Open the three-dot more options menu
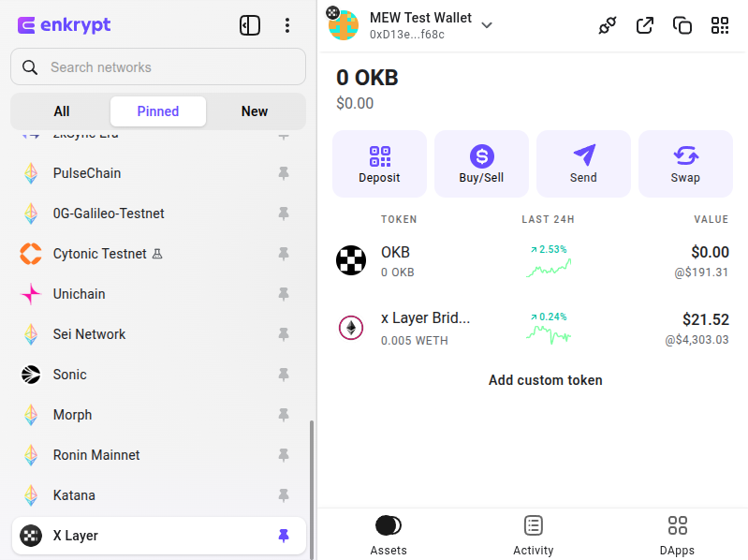The height and width of the screenshot is (560, 748). [x=287, y=25]
